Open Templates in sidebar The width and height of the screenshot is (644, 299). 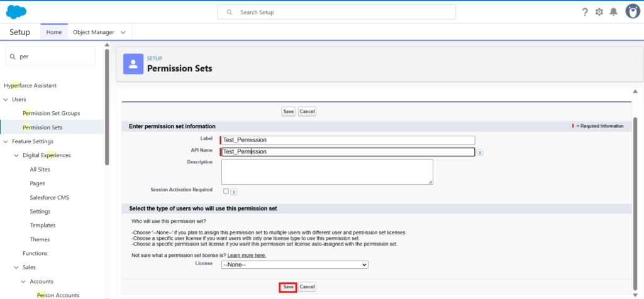tap(43, 225)
